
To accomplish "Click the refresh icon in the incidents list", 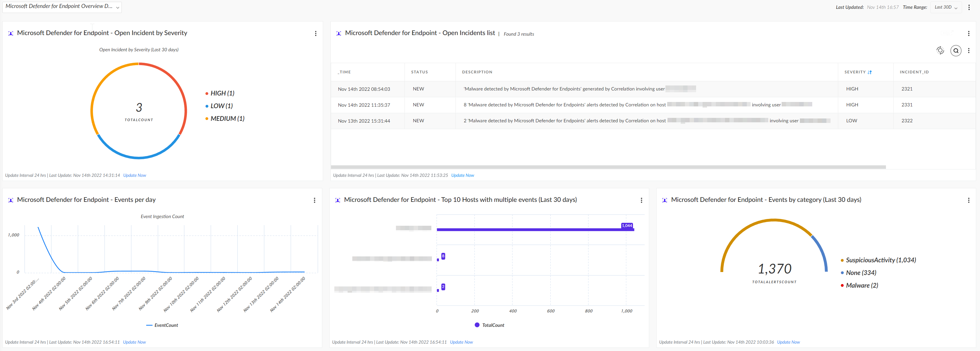I will click(940, 51).
